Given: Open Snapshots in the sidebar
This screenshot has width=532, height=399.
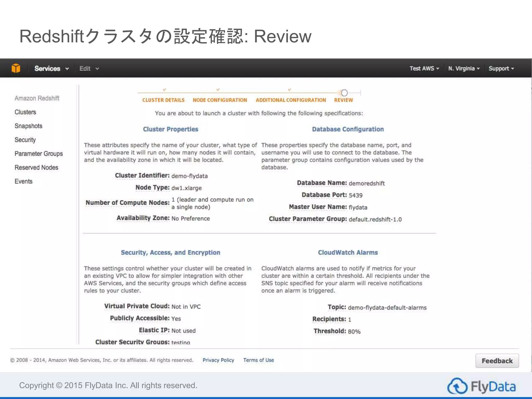Looking at the screenshot, I should click(x=28, y=126).
